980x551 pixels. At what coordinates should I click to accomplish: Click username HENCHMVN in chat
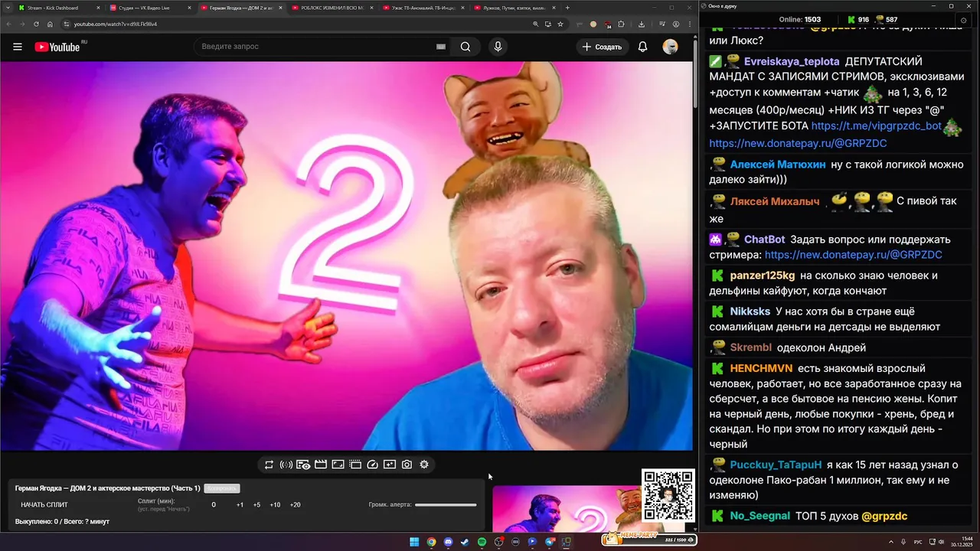click(x=761, y=368)
